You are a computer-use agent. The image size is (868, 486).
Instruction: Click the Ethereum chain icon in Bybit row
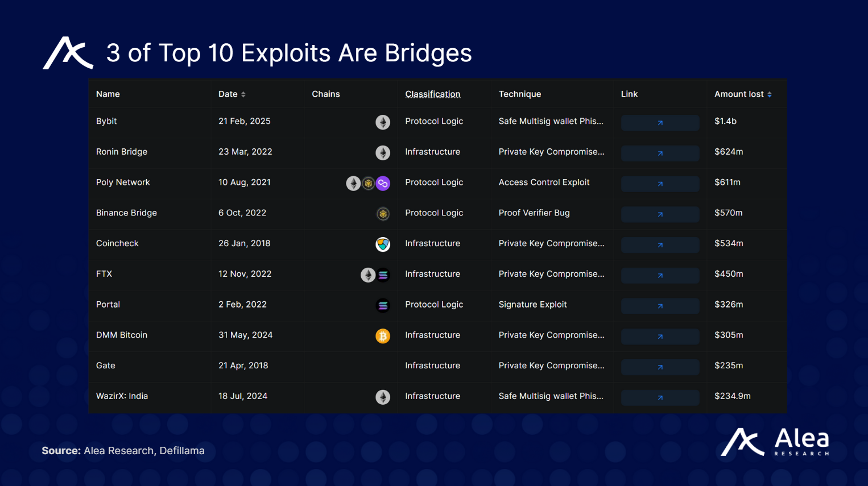click(x=383, y=122)
